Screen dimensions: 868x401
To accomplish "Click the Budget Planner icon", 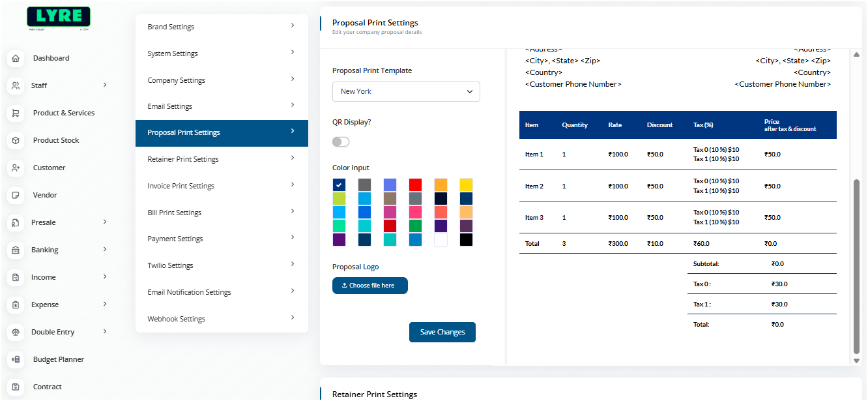I will (16, 359).
